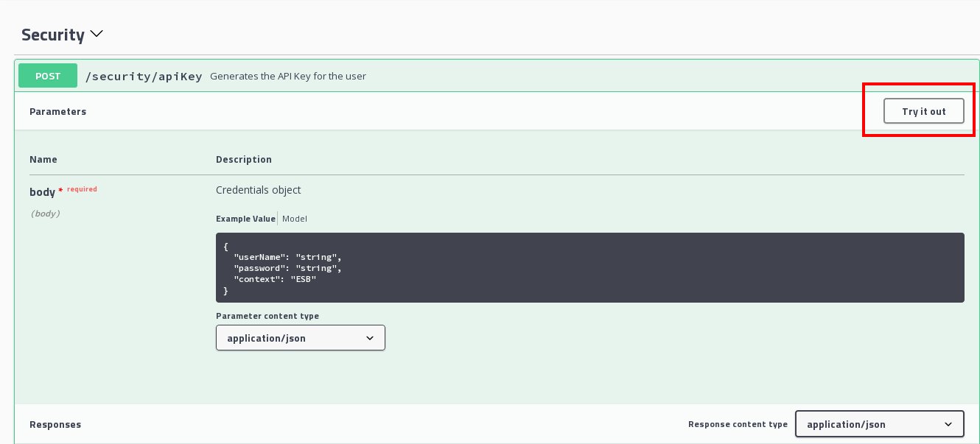Select the Example Value tab
The width and height of the screenshot is (980, 444).
pos(245,219)
